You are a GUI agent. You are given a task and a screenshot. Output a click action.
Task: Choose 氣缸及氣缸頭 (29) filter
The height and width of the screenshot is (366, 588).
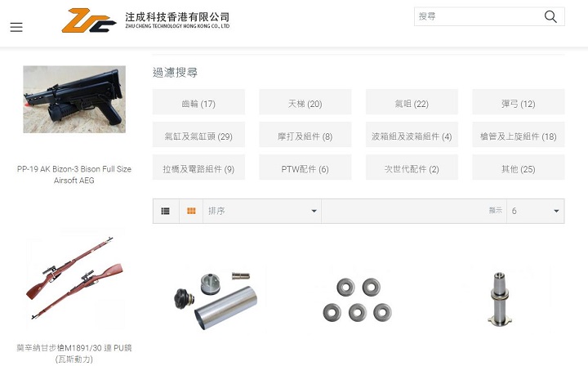click(198, 135)
